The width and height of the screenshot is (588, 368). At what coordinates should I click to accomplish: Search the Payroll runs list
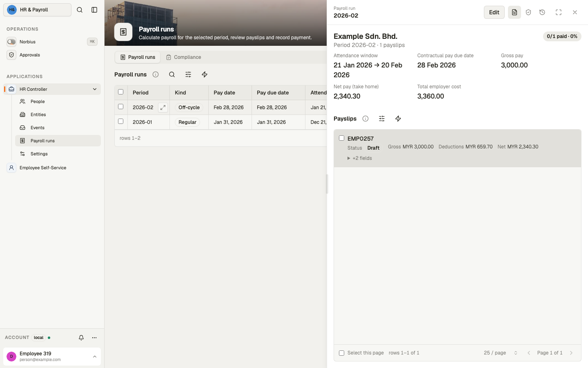click(172, 74)
